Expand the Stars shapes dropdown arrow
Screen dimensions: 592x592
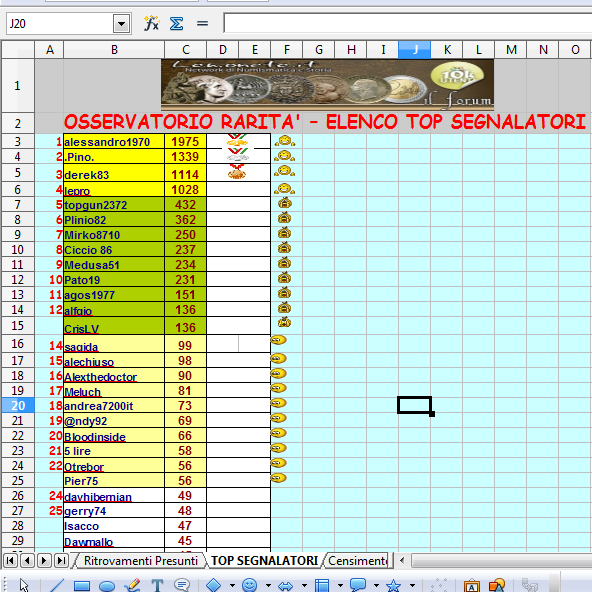(412, 586)
